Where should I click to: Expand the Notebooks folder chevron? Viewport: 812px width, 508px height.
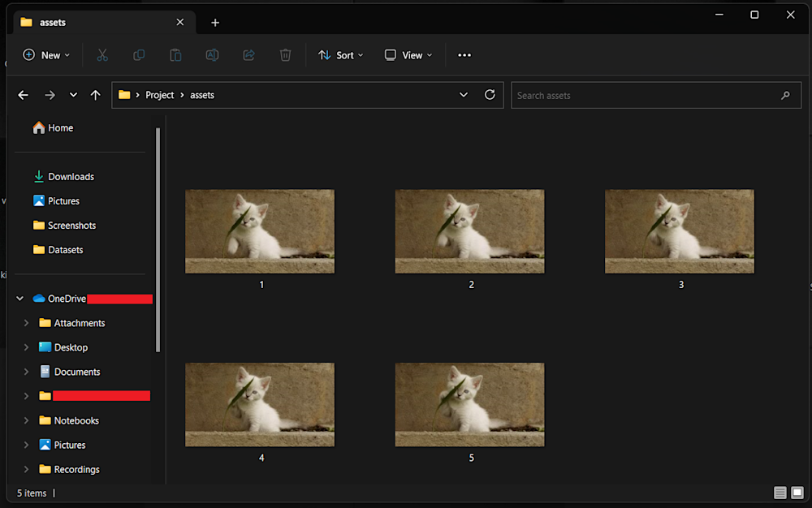[x=26, y=420]
